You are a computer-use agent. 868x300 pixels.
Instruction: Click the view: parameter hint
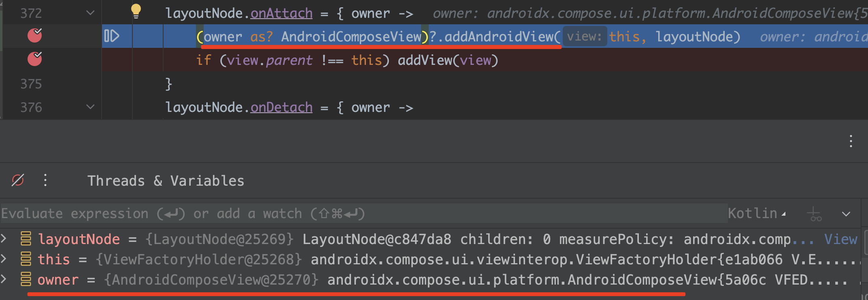585,36
